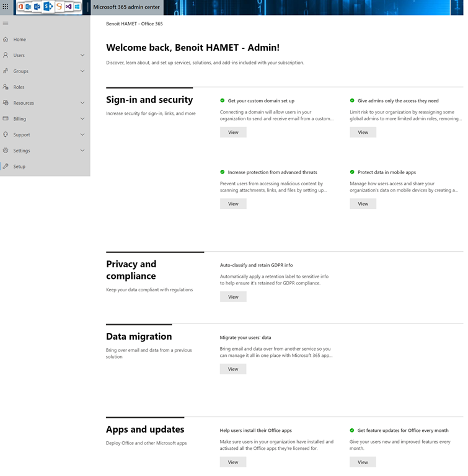Click the Groups people icon
Viewport: 468px width, 476px height.
tap(6, 71)
